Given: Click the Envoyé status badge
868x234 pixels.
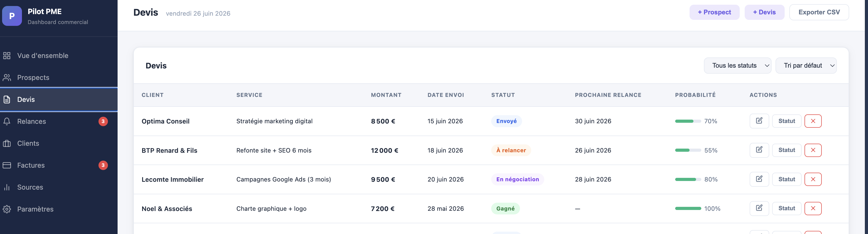Looking at the screenshot, I should coord(506,121).
